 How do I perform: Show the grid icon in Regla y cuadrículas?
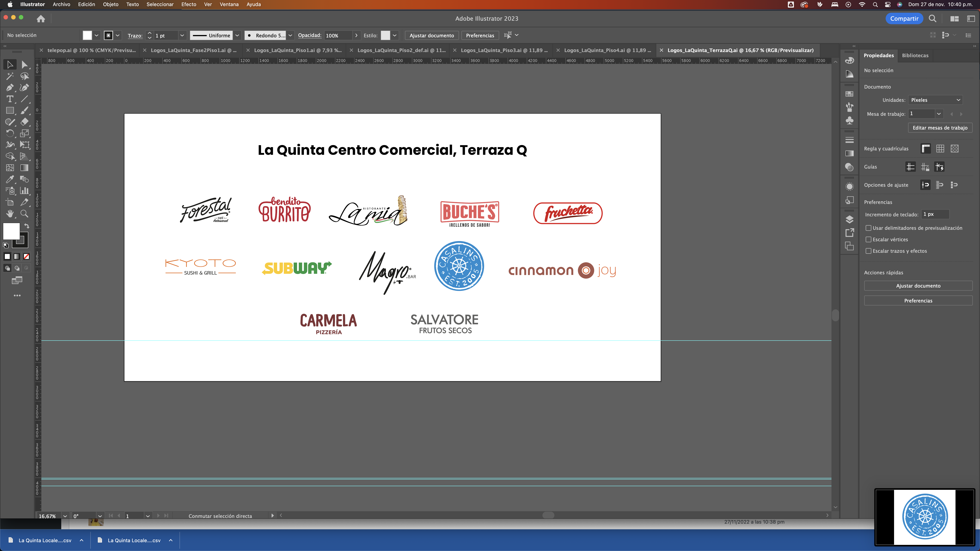coord(940,149)
